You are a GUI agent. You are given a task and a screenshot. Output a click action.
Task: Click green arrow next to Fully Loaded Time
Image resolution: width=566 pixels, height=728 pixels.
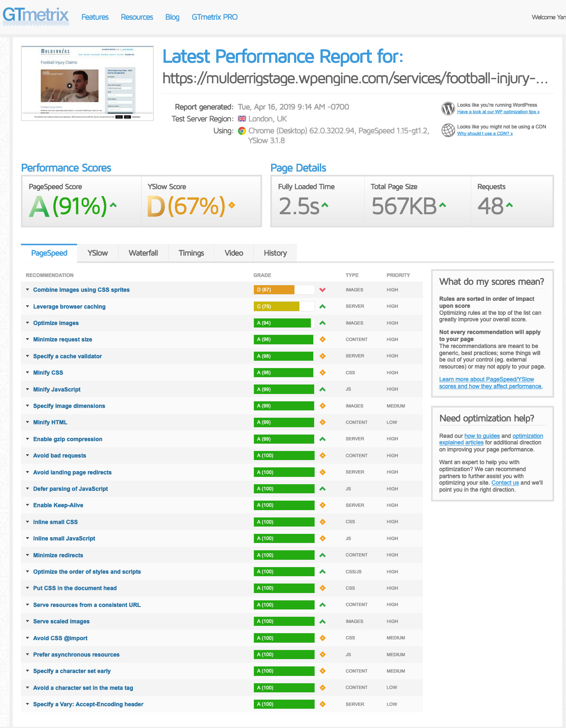tap(325, 205)
